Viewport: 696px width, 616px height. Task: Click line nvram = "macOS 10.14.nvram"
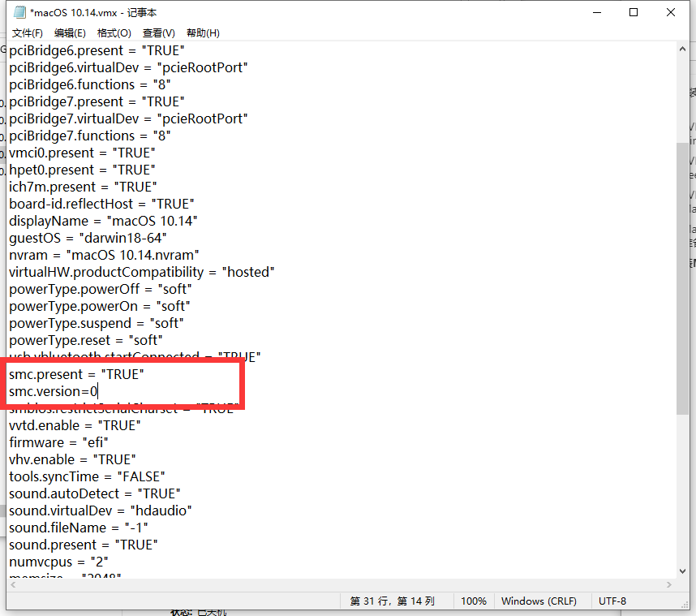(104, 255)
